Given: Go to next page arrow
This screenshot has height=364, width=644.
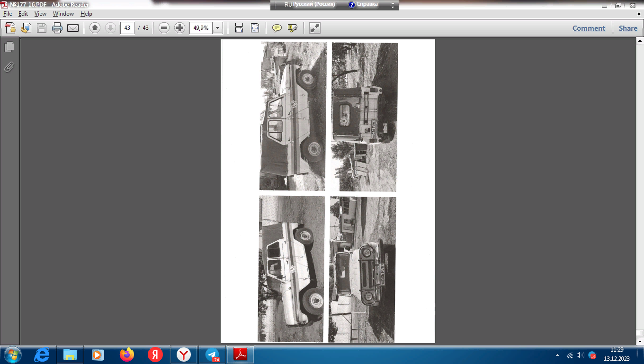Looking at the screenshot, I should [x=110, y=28].
